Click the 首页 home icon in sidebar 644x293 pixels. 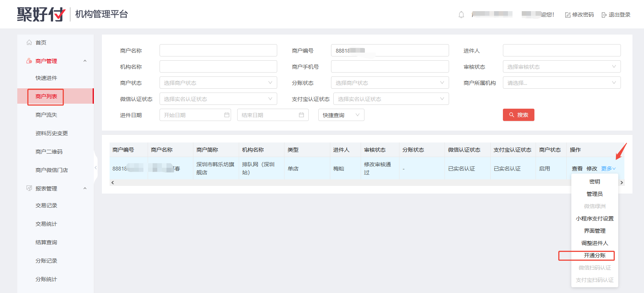pos(29,43)
